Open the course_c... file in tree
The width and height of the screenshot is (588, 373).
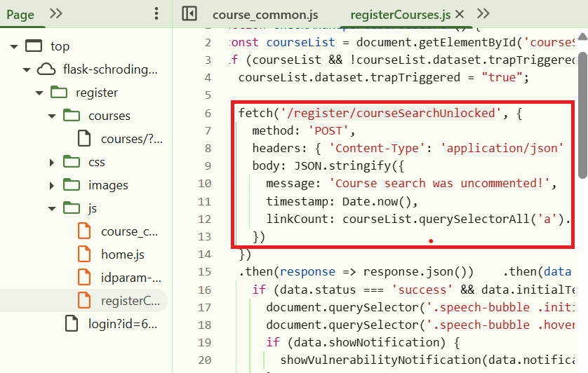[129, 231]
